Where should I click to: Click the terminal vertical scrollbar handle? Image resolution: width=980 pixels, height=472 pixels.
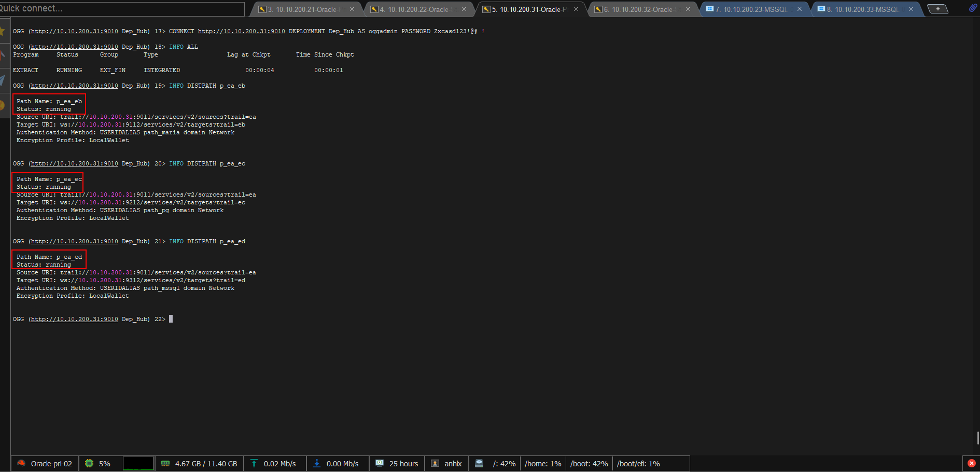pyautogui.click(x=978, y=438)
